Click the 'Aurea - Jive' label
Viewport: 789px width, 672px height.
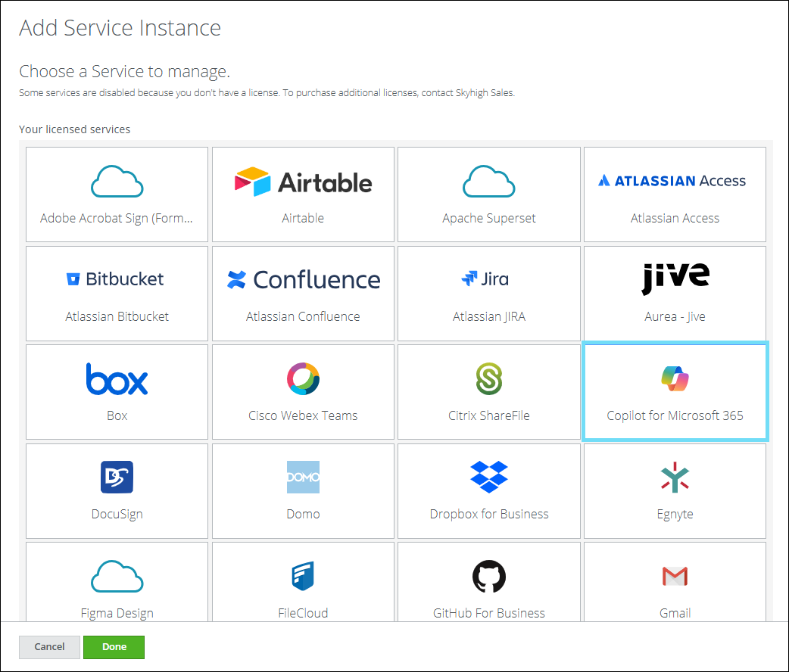[x=675, y=316]
